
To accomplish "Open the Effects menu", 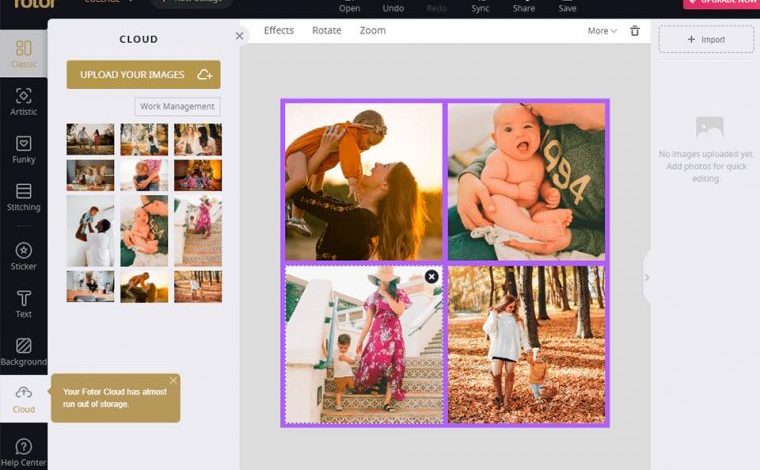I will click(x=279, y=31).
